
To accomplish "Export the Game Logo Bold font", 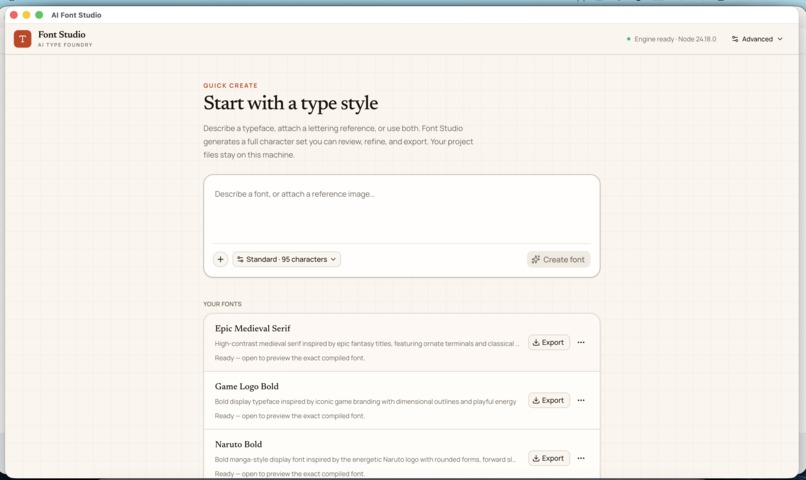I will click(548, 400).
